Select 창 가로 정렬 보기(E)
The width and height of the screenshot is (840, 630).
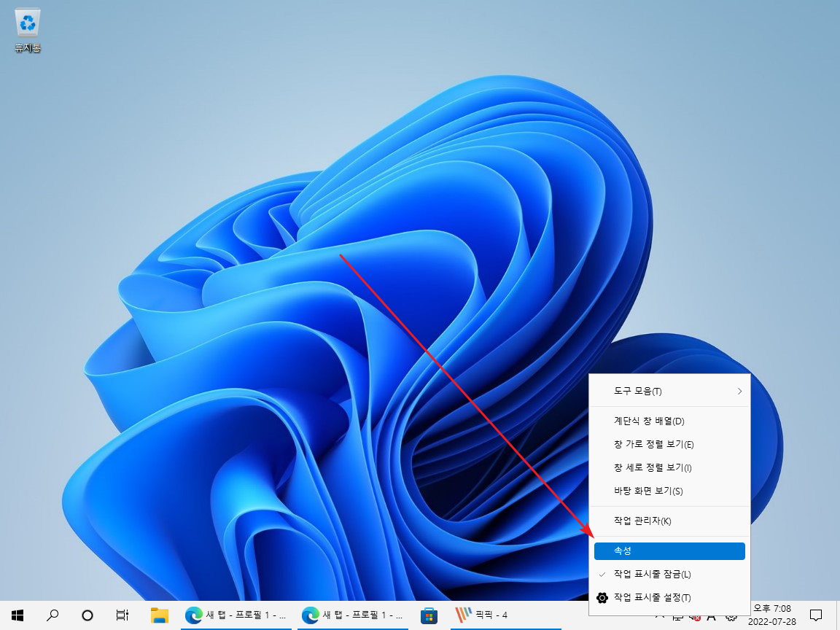[669, 445]
